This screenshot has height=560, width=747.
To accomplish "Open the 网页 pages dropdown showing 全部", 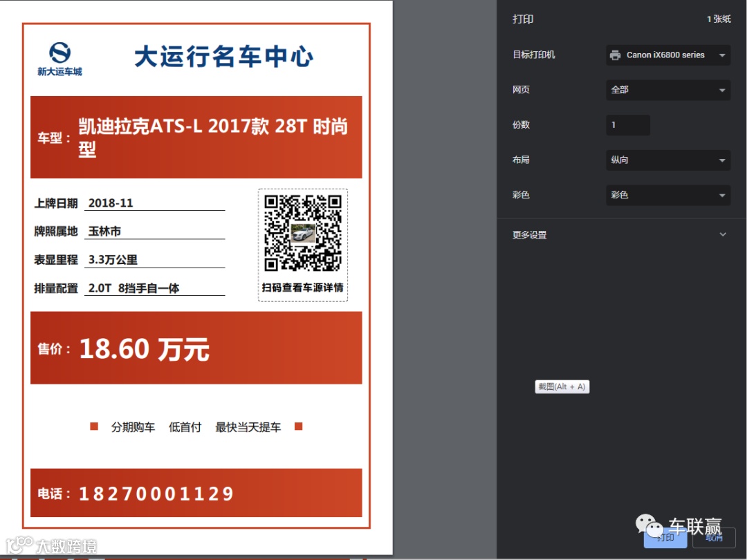I will [668, 90].
